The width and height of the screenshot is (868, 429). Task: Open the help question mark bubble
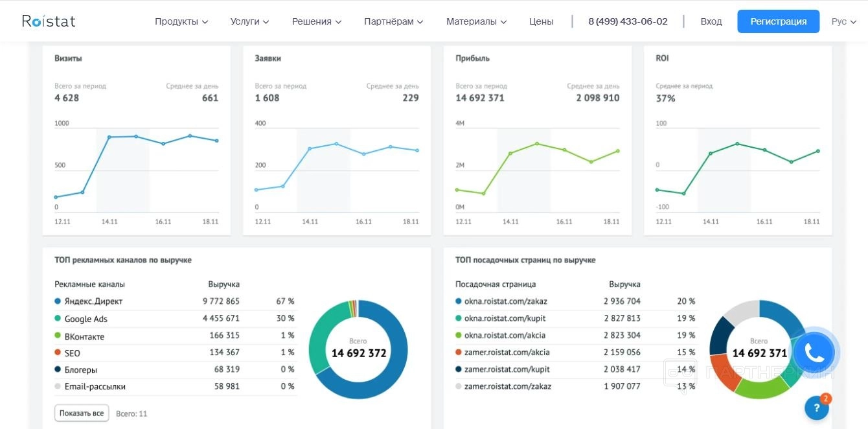[x=817, y=408]
